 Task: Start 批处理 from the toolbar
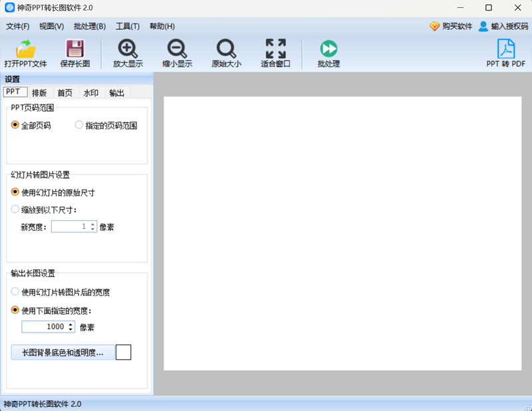click(x=329, y=49)
